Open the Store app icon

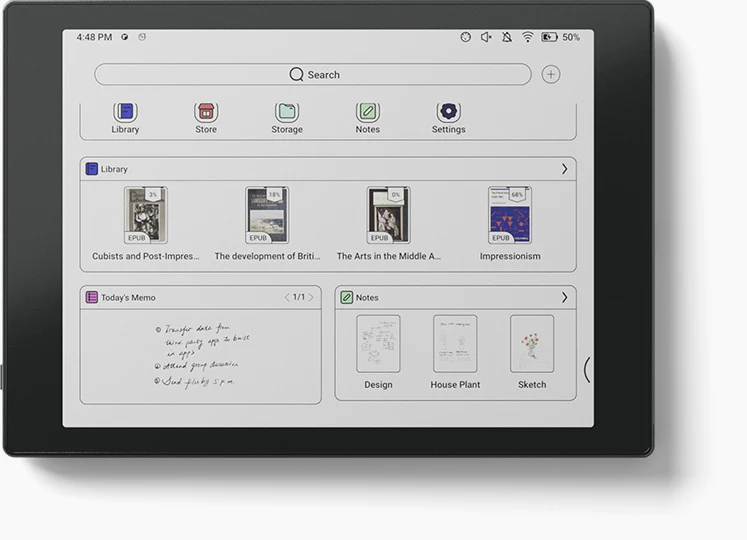tap(206, 112)
